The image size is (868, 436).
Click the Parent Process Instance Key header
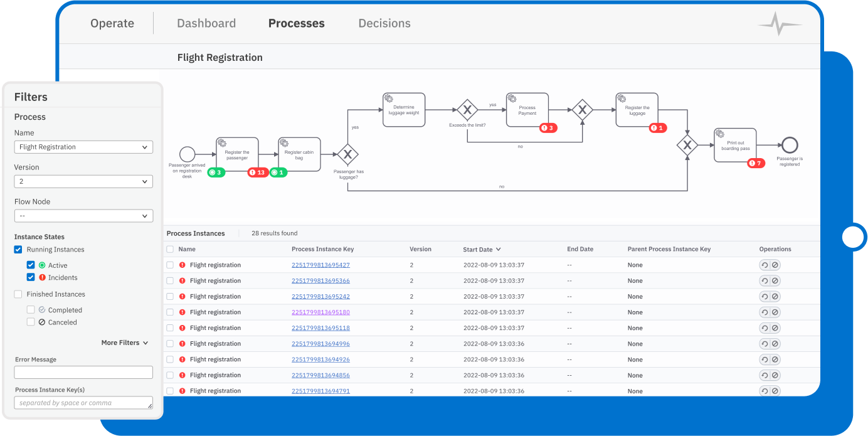pos(669,249)
